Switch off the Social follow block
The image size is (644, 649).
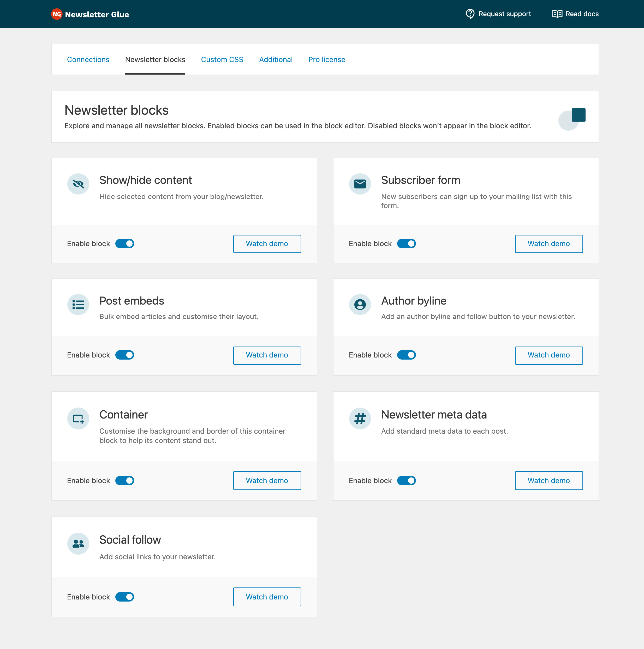[125, 597]
